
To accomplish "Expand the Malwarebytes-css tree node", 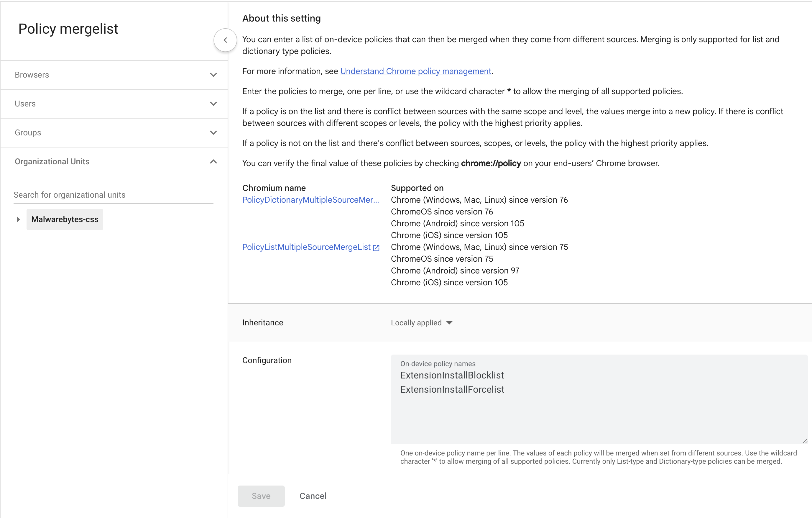I will (18, 220).
